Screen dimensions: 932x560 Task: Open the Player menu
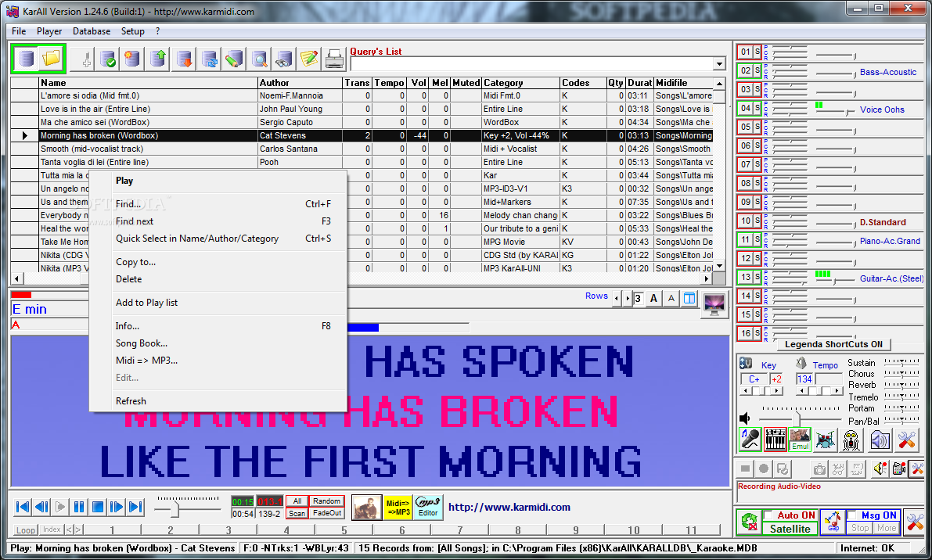49,31
